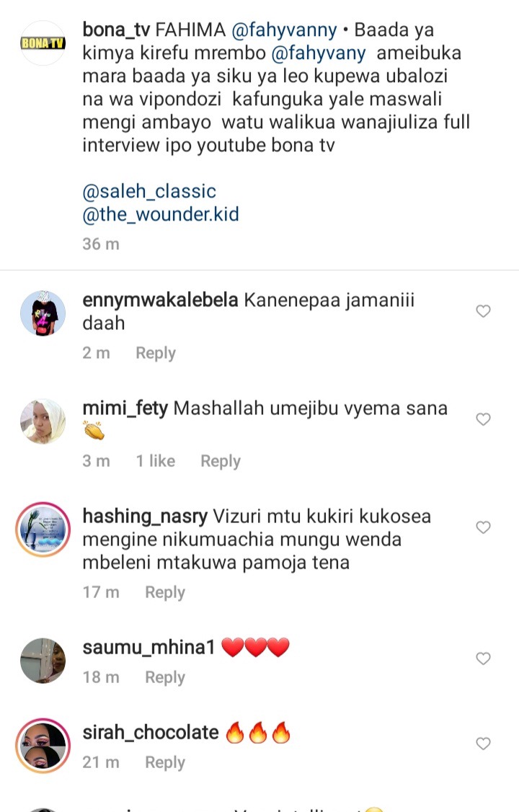Open saumu_mhina1's profile avatar

(43, 661)
